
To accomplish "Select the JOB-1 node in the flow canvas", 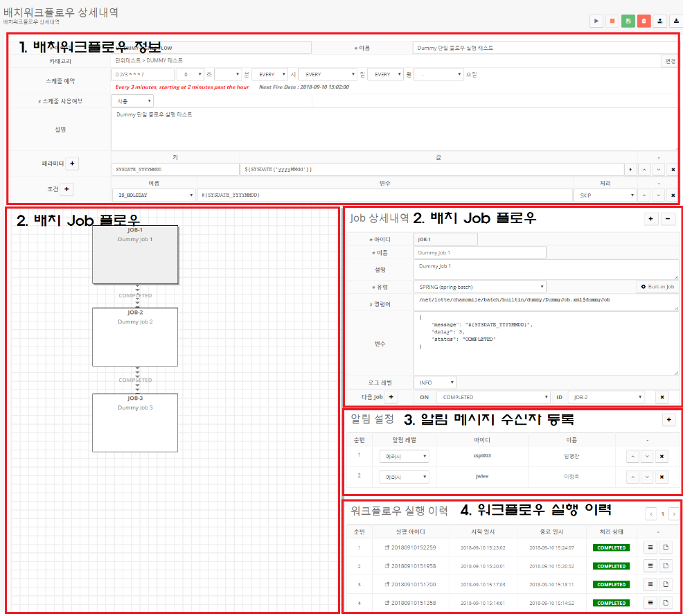I will (135, 254).
